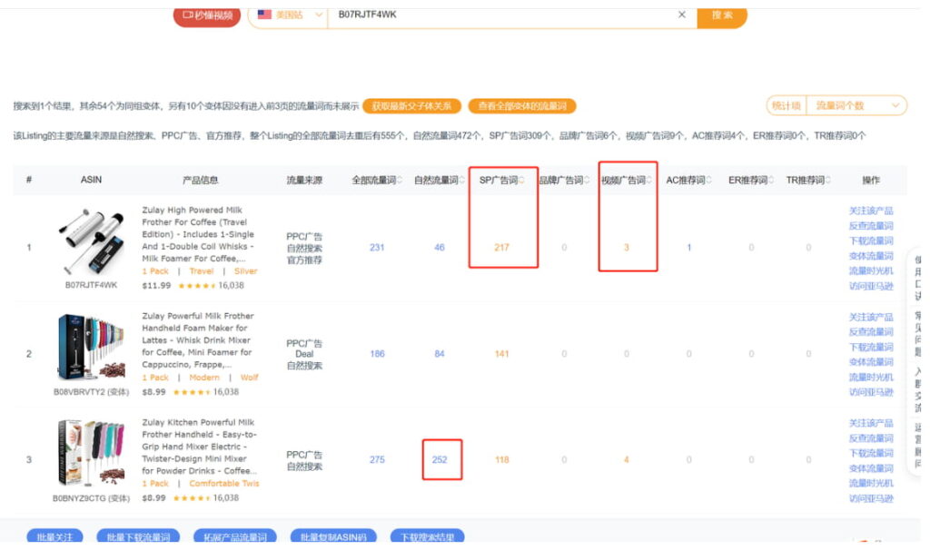
Task: Open the B08VBRVTY2 product thumbnail image
Action: (x=91, y=349)
